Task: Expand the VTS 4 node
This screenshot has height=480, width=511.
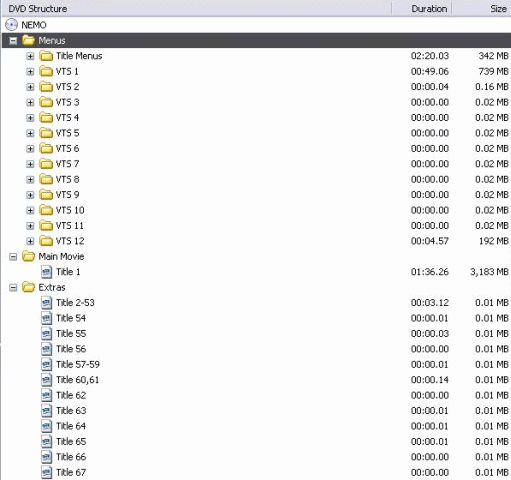Action: tap(30, 118)
